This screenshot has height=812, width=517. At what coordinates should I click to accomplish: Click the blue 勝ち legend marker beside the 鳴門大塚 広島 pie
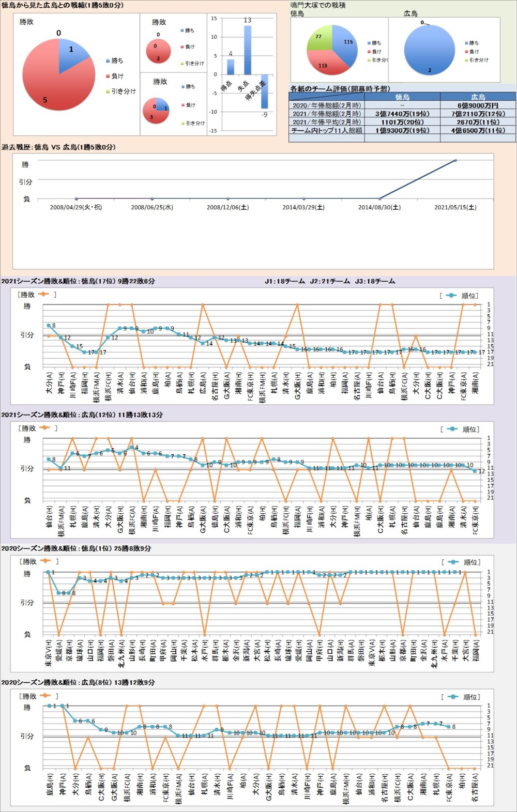(x=466, y=43)
